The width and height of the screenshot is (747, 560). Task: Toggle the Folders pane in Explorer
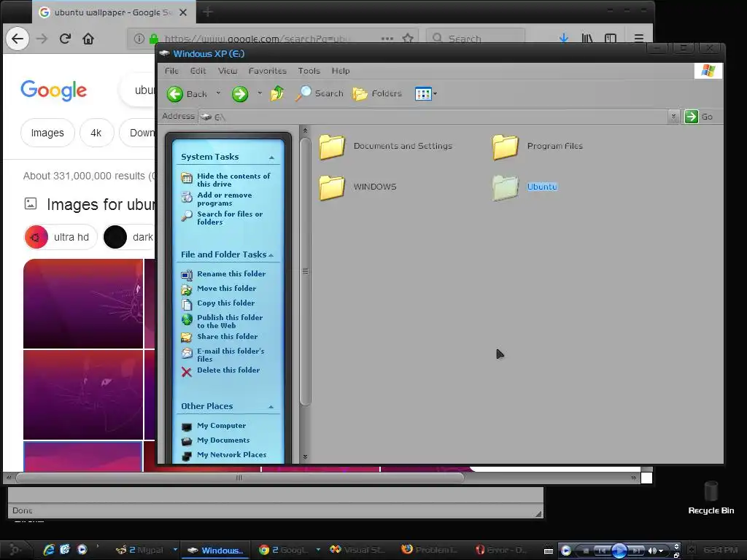coord(377,93)
